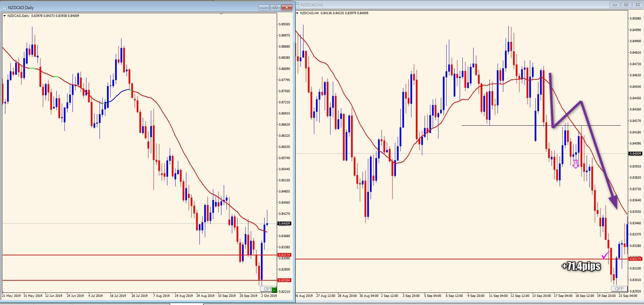This screenshot has width=644, height=305.
Task: Expand the arrow beside the NZDCAD,Daily label
Action: pos(4,16)
